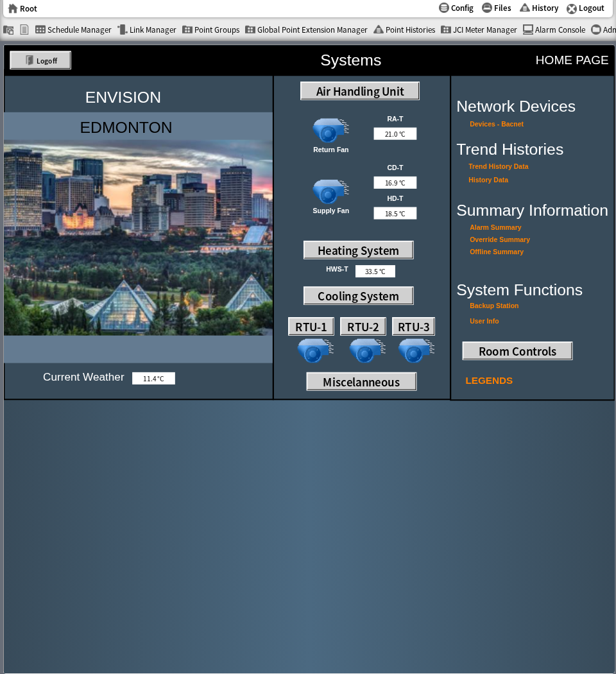Open Alarm Console from toolbar
This screenshot has height=674, width=616.
point(554,30)
